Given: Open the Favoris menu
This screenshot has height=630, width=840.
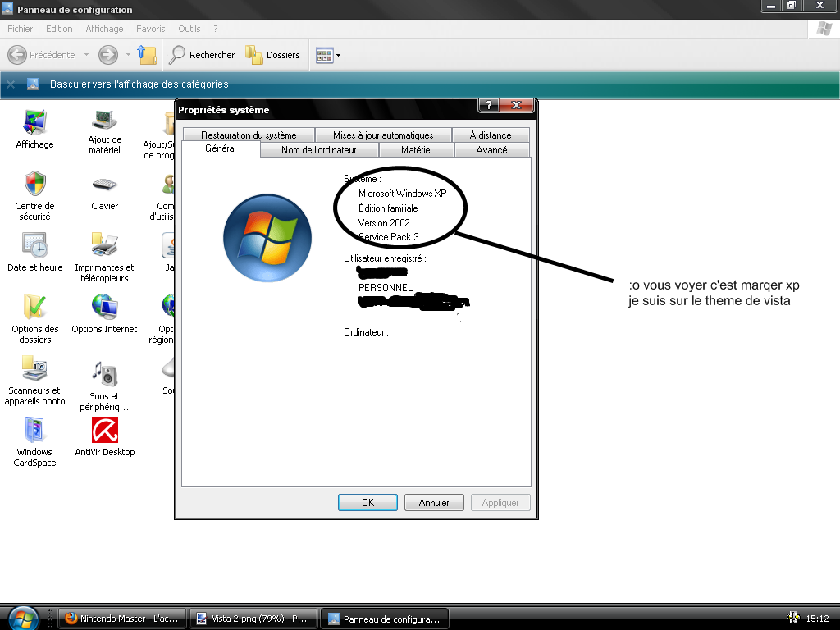Looking at the screenshot, I should [x=151, y=29].
